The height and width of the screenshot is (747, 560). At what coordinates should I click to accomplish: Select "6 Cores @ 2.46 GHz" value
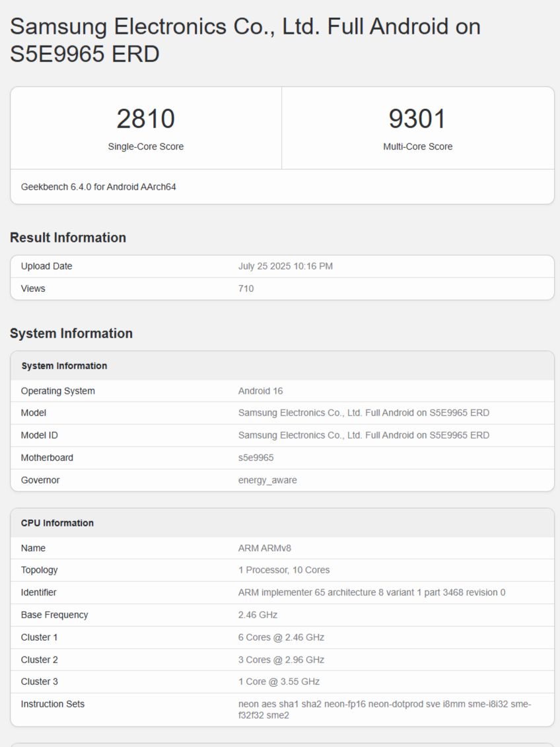[281, 637]
